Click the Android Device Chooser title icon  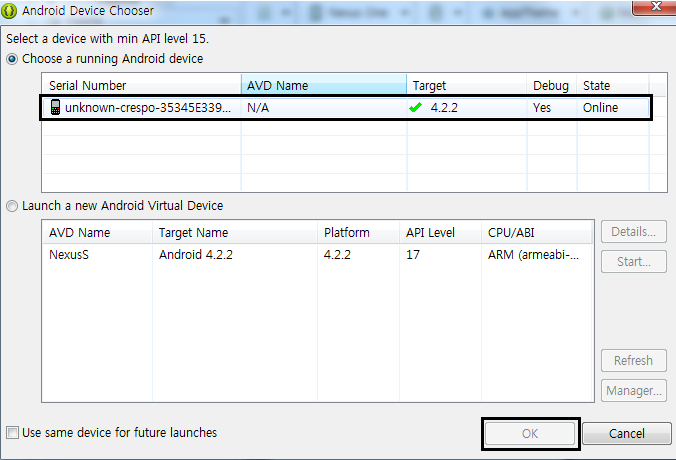(x=9, y=11)
